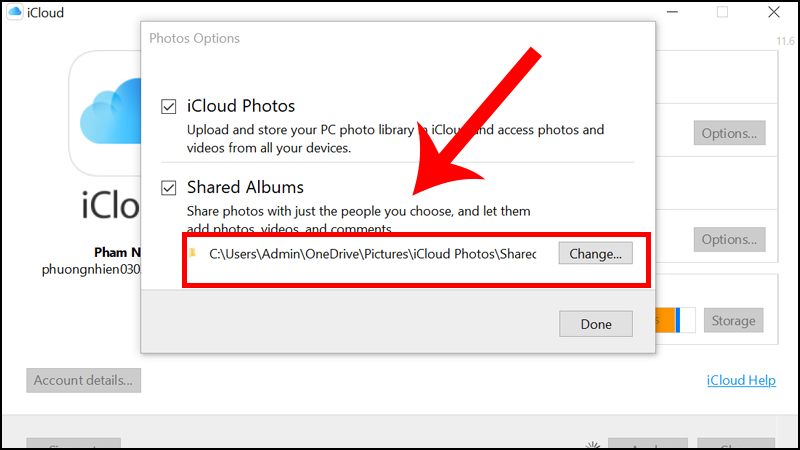Click the yellow folder icon beside path

click(193, 254)
